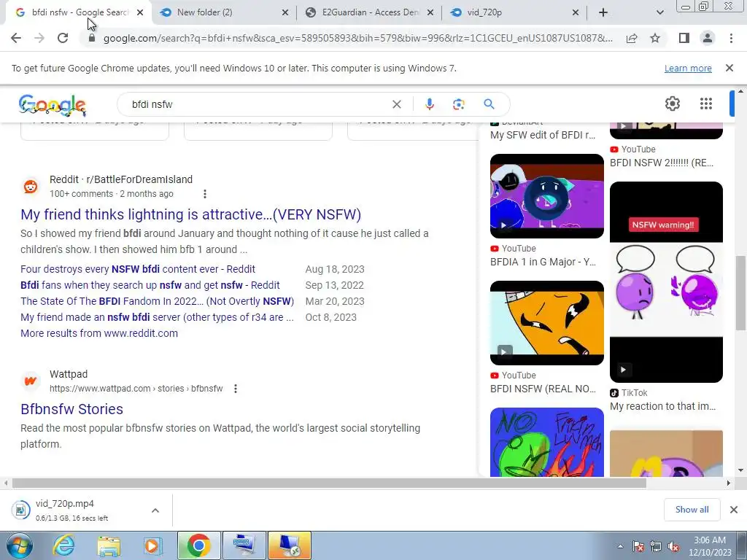This screenshot has width=747, height=560.
Task: Open the Google apps grid
Action: click(706, 104)
